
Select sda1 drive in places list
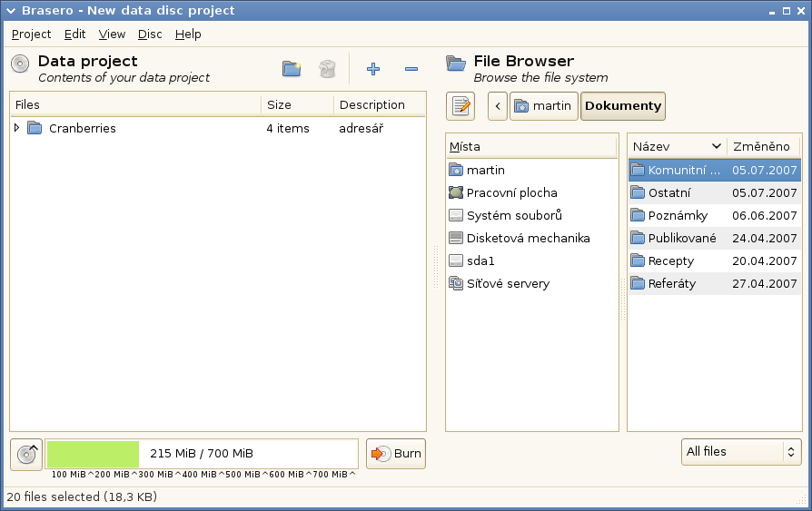tap(532, 260)
